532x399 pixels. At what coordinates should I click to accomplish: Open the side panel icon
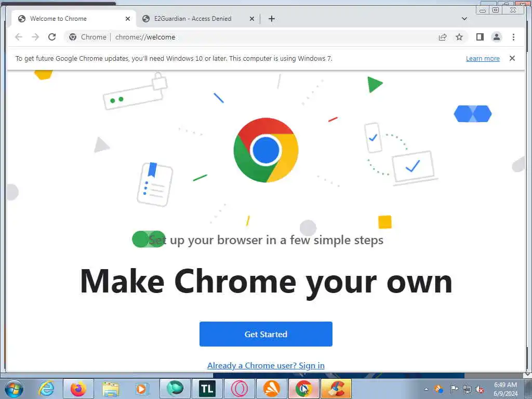tap(480, 37)
